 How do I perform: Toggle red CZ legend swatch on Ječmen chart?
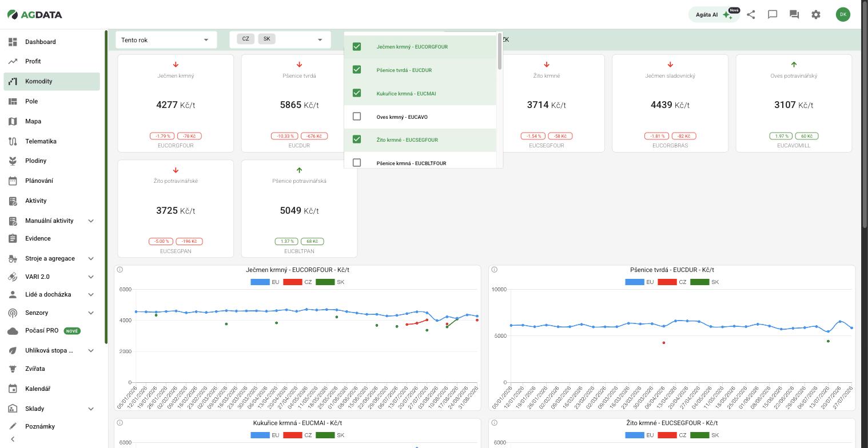(x=293, y=282)
